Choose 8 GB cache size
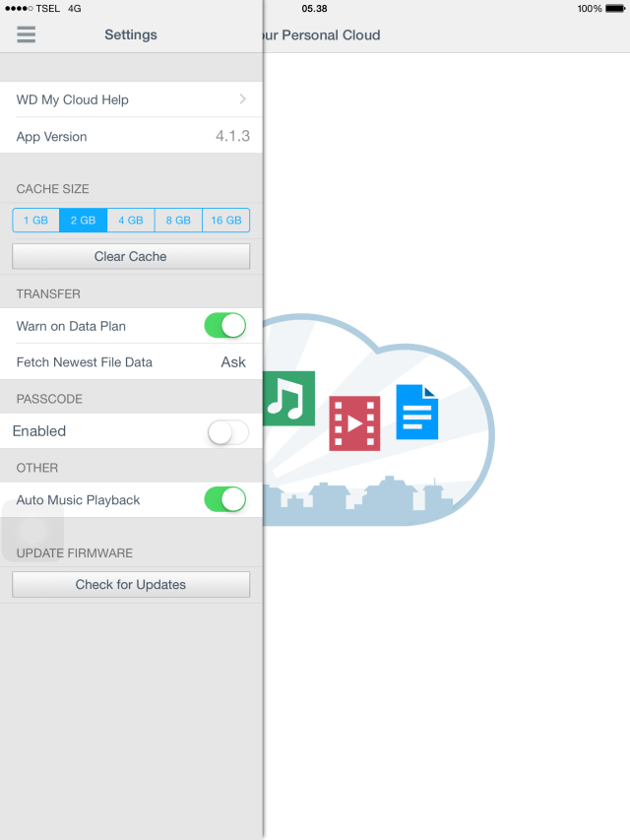 coord(178,221)
